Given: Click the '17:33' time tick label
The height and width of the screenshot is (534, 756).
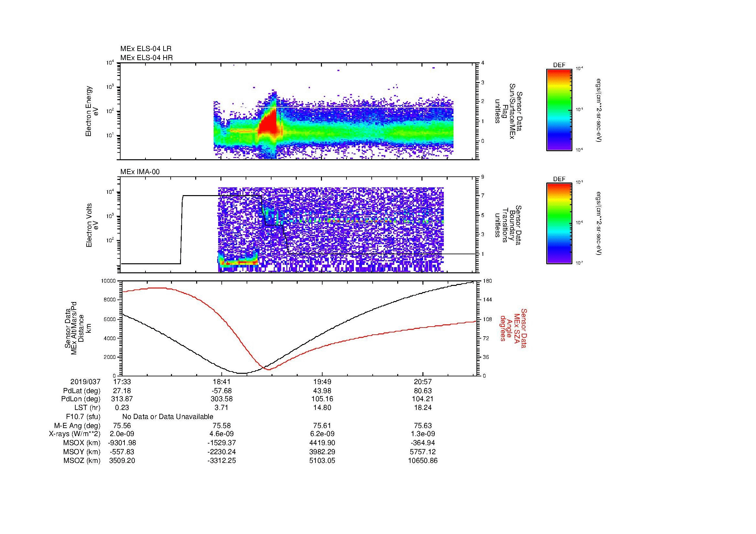Looking at the screenshot, I should [122, 382].
